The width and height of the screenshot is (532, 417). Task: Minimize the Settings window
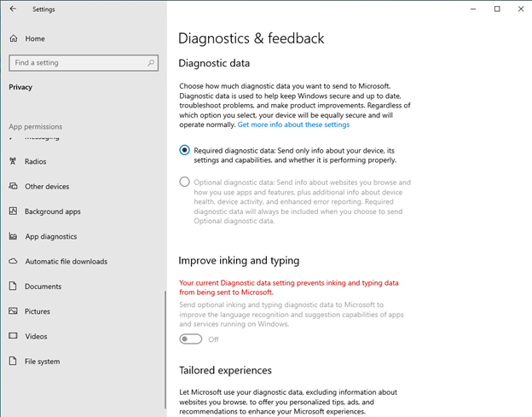[x=473, y=9]
